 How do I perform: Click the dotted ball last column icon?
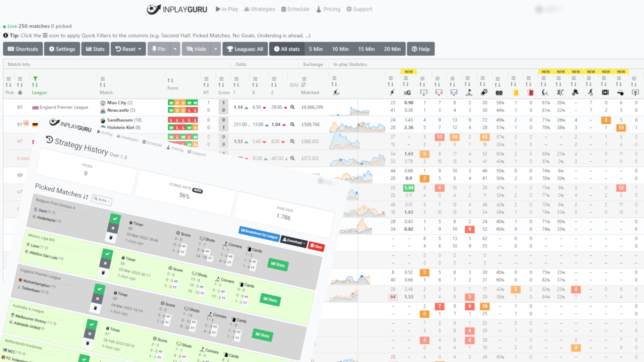coord(635,93)
